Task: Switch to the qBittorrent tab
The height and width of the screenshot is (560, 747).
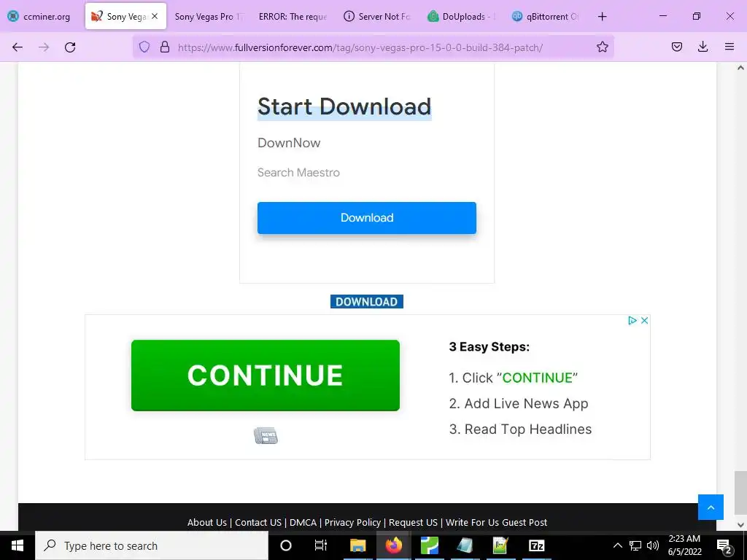Action: point(546,17)
